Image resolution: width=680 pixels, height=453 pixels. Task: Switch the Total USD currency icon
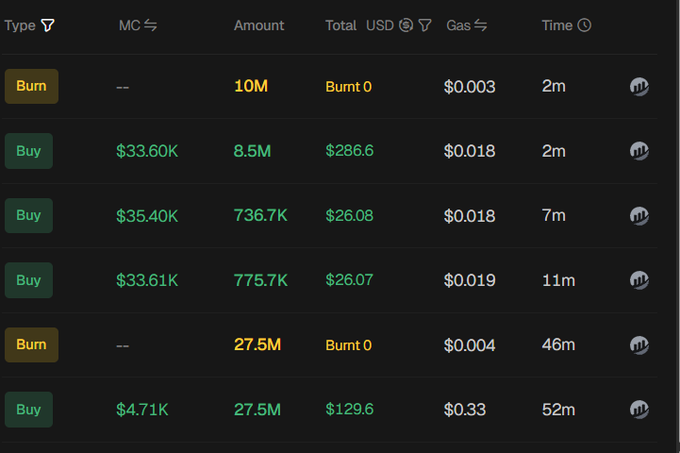pos(406,26)
